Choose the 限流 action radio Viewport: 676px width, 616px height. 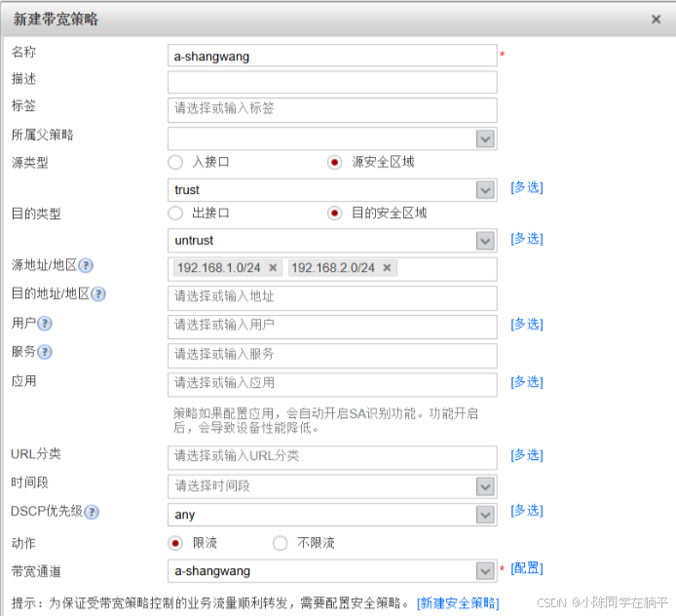coord(175,543)
